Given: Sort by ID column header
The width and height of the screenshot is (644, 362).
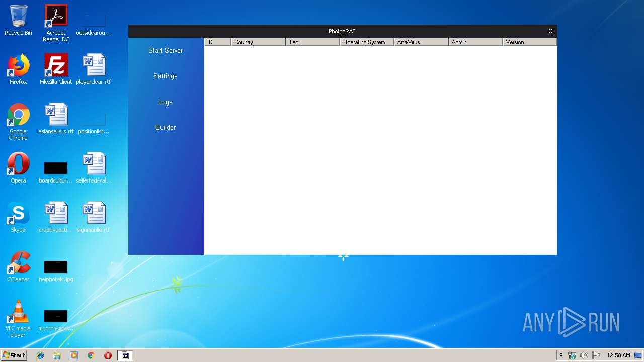Looking at the screenshot, I should [x=217, y=42].
